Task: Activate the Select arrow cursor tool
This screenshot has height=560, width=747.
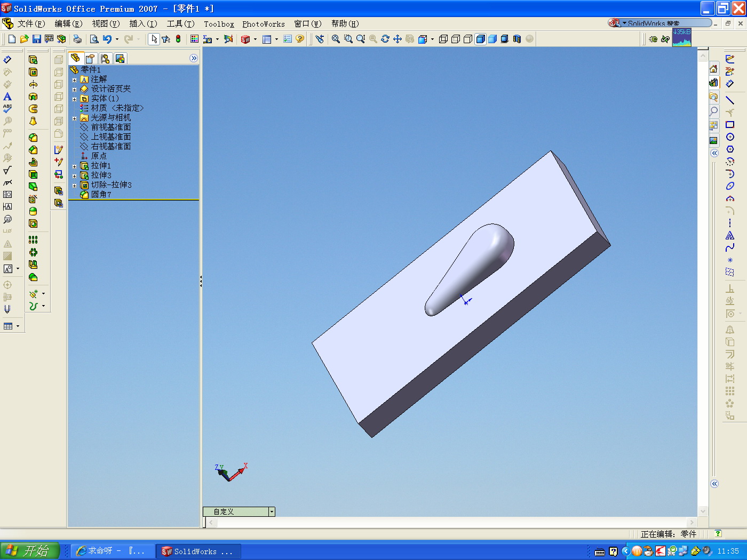Action: [x=154, y=39]
